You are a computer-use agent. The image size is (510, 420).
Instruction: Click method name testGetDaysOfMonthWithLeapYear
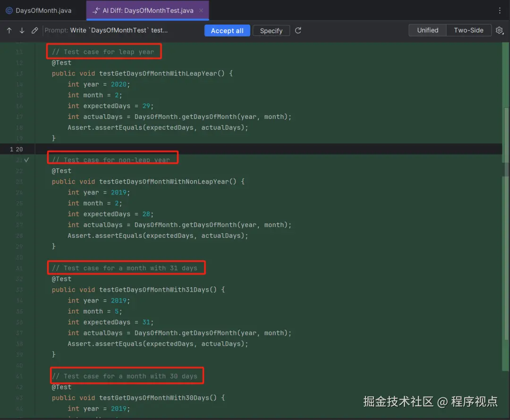pyautogui.click(x=158, y=74)
